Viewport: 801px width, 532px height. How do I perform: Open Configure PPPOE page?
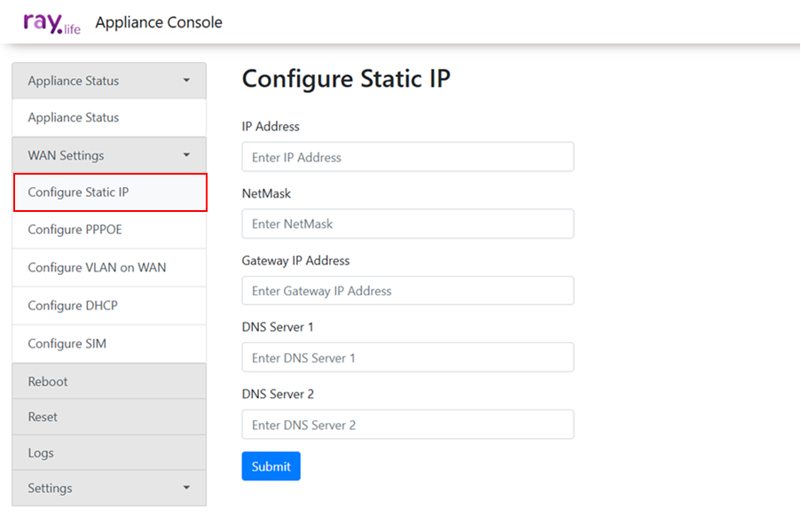[75, 230]
